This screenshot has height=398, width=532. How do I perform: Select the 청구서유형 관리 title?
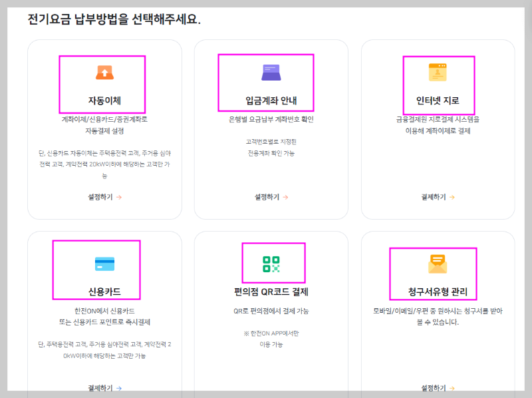[438, 292]
